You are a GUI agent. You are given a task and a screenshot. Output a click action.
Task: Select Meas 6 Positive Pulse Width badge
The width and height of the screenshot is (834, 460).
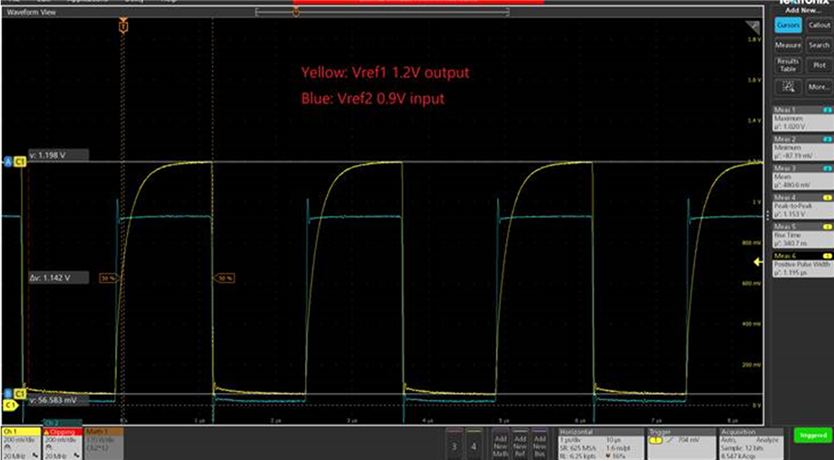(803, 264)
